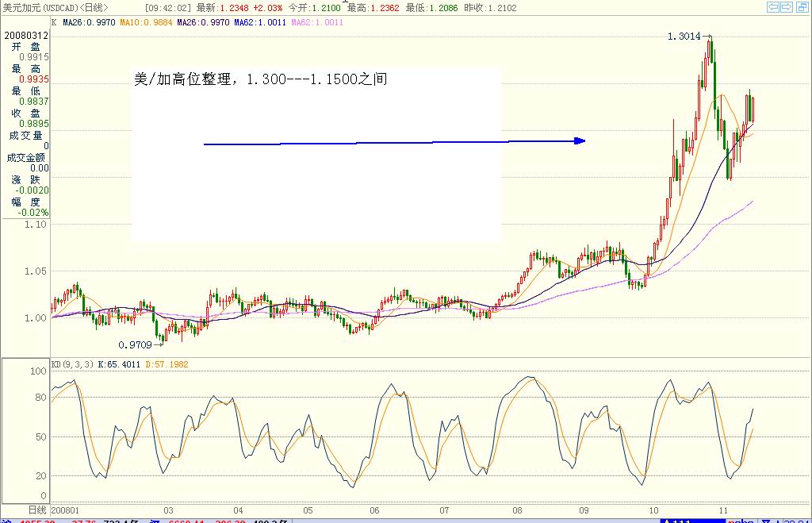
Task: Click month 09 on the time axis
Action: pos(584,510)
